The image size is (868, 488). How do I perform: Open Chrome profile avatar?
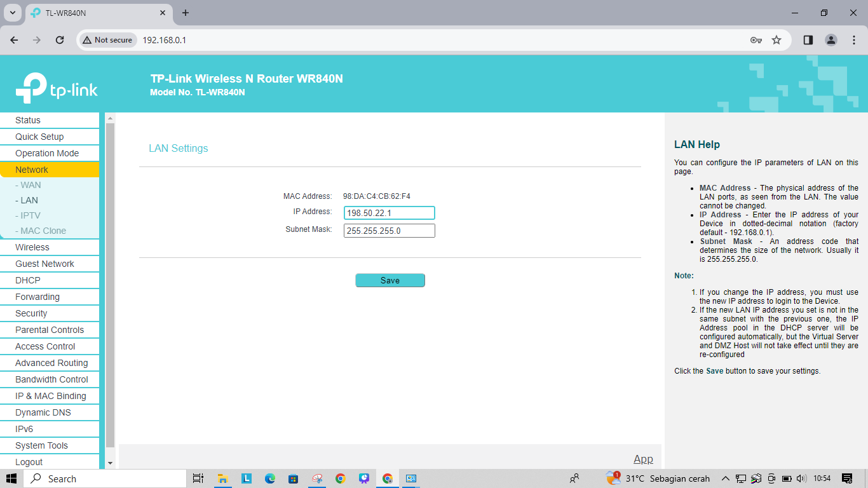point(831,40)
